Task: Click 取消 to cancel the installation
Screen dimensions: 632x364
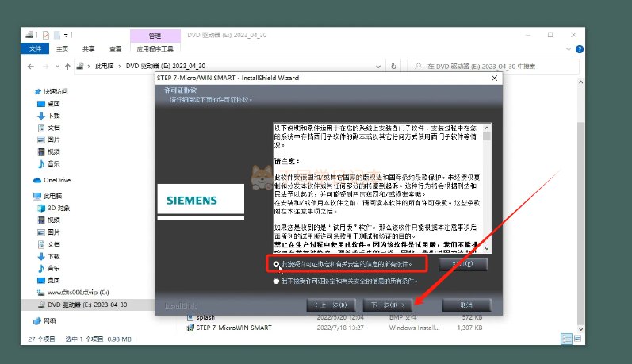Action: click(466, 305)
